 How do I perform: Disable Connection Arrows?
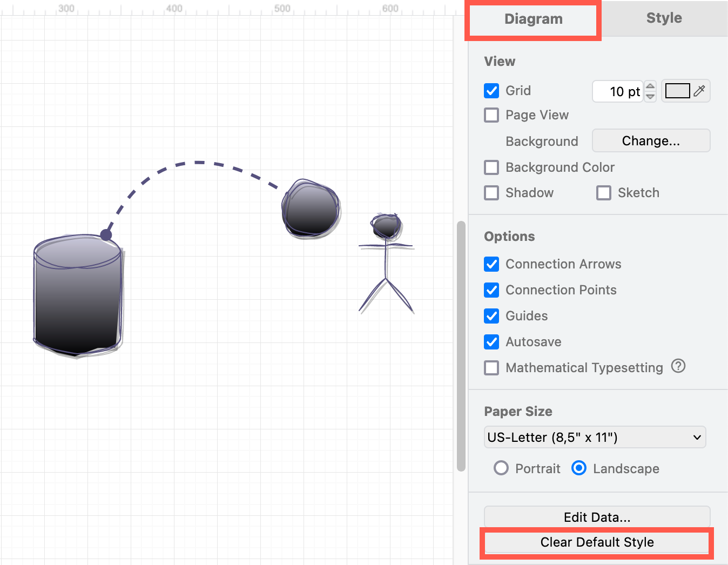tap(491, 264)
